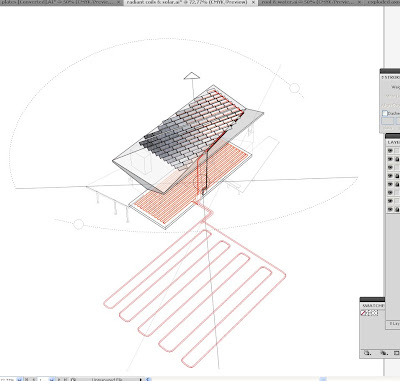The image size is (400, 381).
Task: Unlock the second layer via lock icon
Action: point(397,159)
